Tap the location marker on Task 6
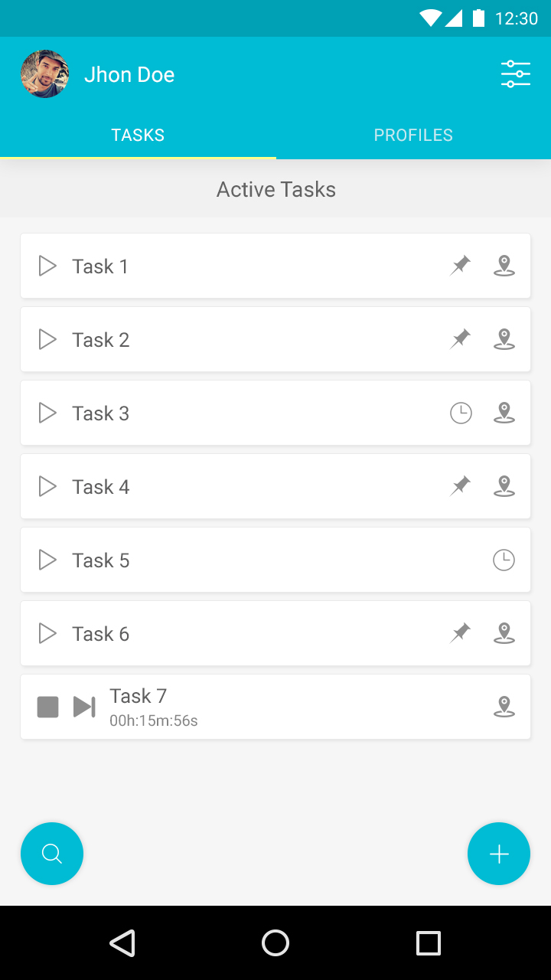Image resolution: width=551 pixels, height=980 pixels. pyautogui.click(x=504, y=633)
